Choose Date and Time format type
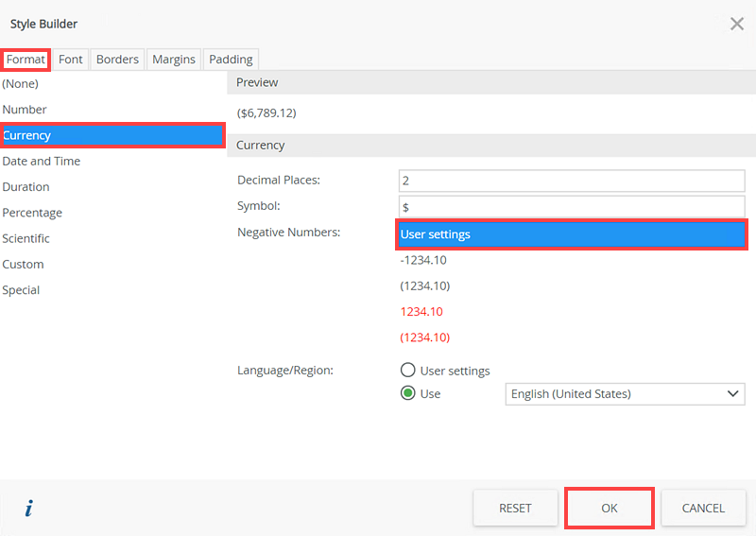Image resolution: width=756 pixels, height=536 pixels. (x=42, y=161)
